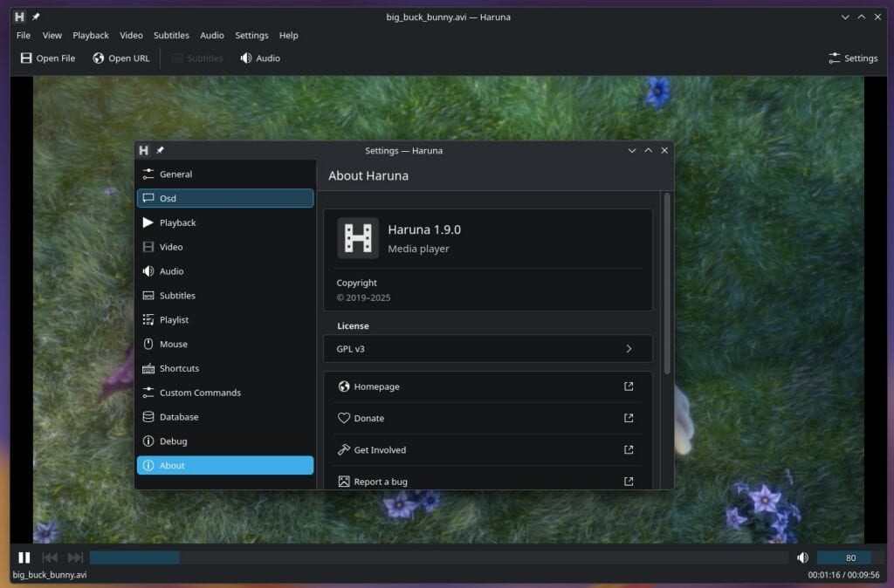Click external-link icon beside Get Involved
Image resolution: width=894 pixels, height=588 pixels.
(x=629, y=450)
